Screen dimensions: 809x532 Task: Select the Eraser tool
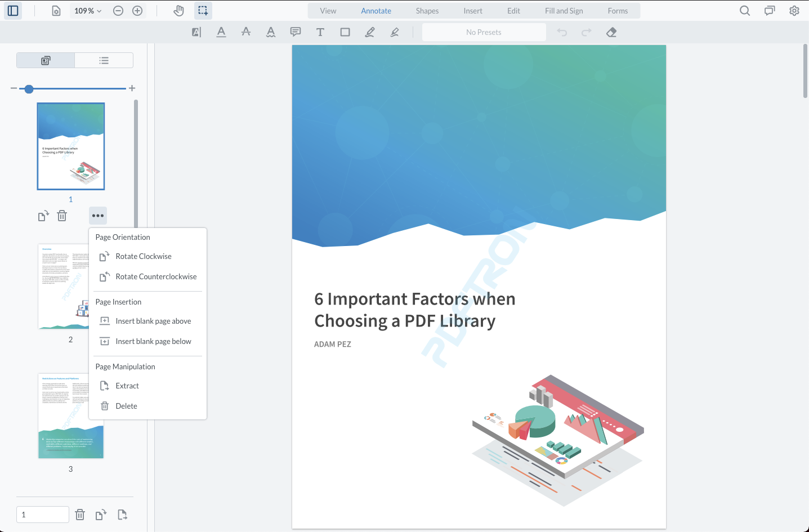tap(611, 32)
